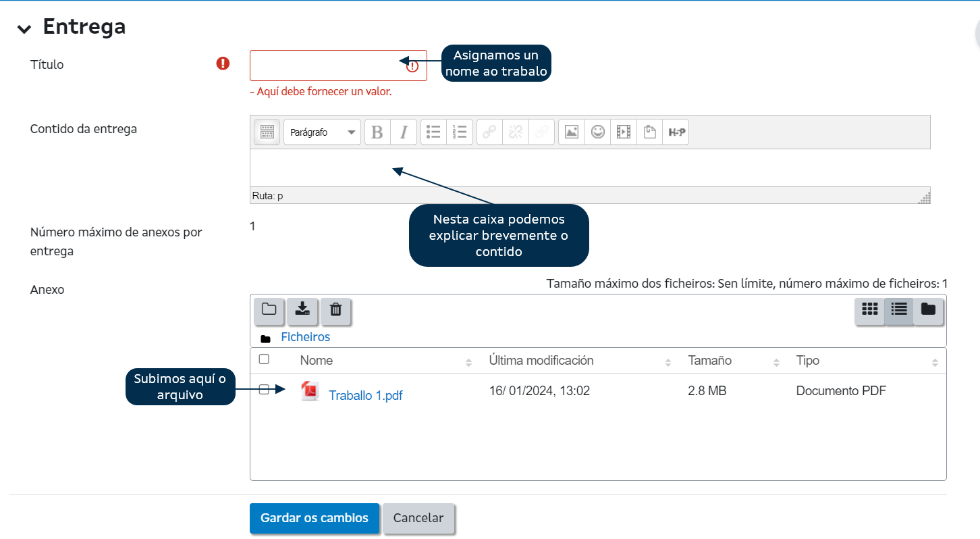Click the trash icon to delete files
This screenshot has height=539, width=980.
335,310
